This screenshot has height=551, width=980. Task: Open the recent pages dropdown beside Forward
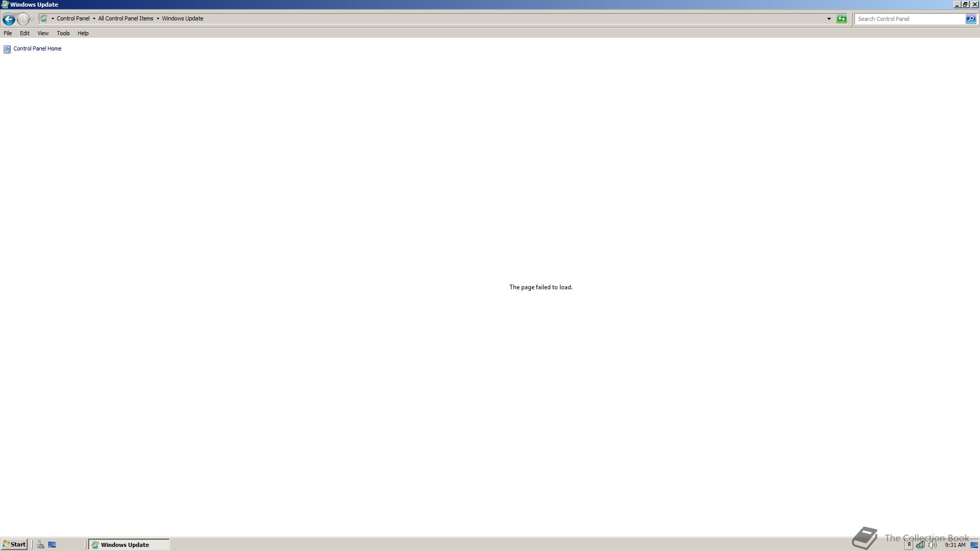(32, 19)
